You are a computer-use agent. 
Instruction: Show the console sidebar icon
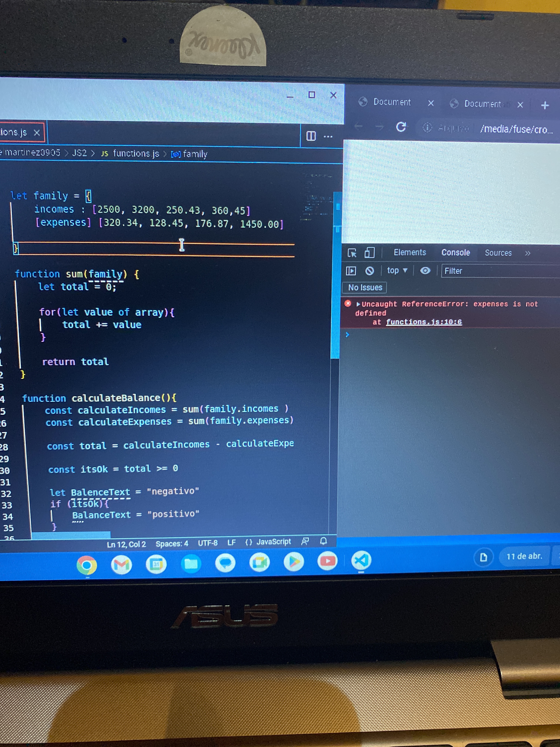(x=351, y=270)
